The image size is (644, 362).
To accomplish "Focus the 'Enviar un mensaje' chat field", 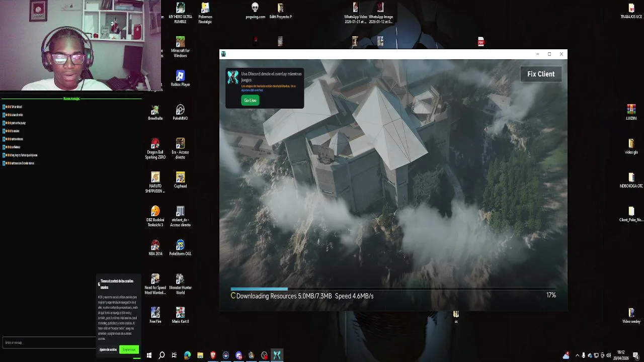I will 49,342.
